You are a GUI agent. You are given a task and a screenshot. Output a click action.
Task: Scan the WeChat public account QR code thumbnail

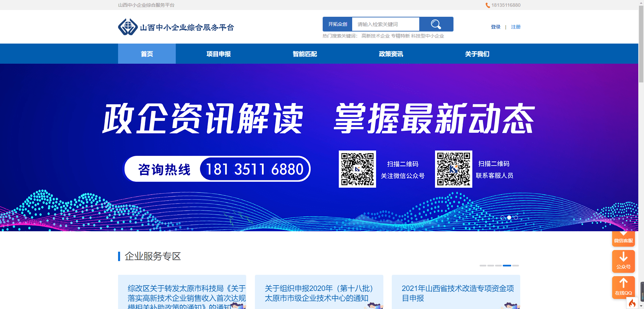click(357, 169)
